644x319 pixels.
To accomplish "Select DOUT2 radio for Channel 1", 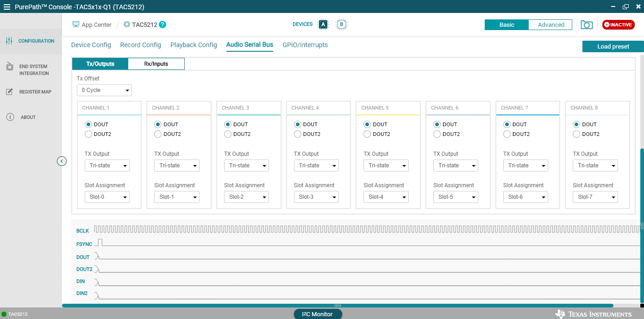I will point(88,134).
